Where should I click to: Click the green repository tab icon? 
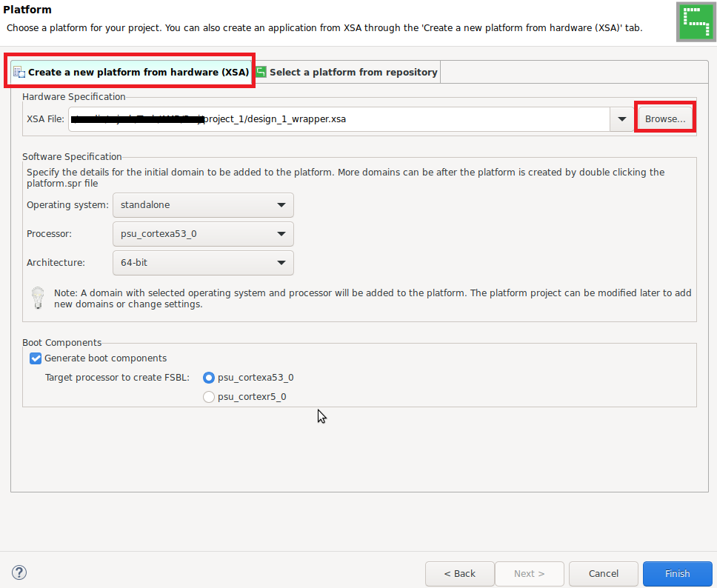pyautogui.click(x=261, y=72)
